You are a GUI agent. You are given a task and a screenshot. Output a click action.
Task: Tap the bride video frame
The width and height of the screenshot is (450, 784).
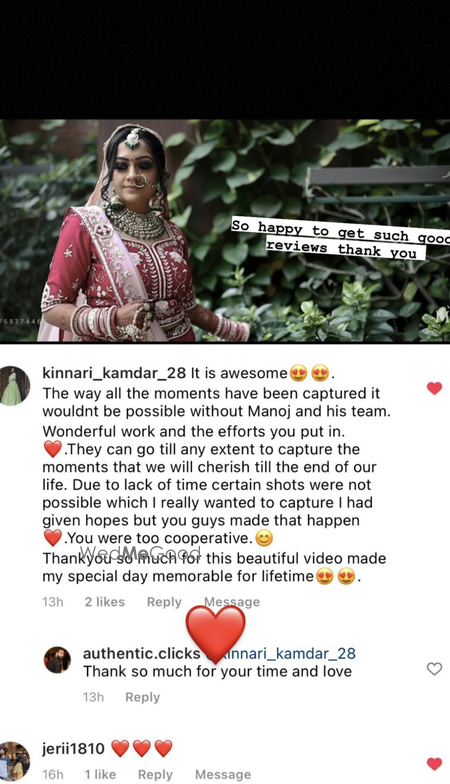225,230
